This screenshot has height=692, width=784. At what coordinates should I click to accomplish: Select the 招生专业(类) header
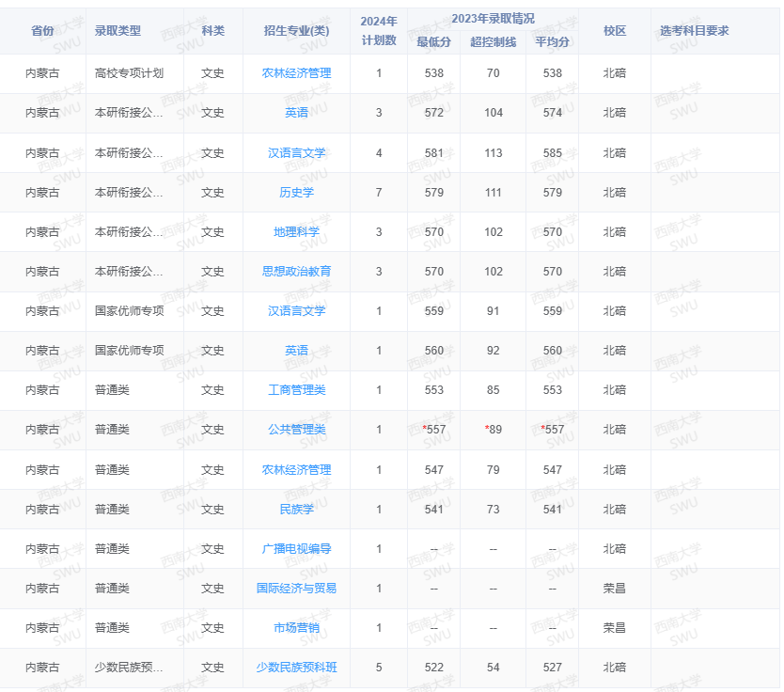tap(295, 30)
